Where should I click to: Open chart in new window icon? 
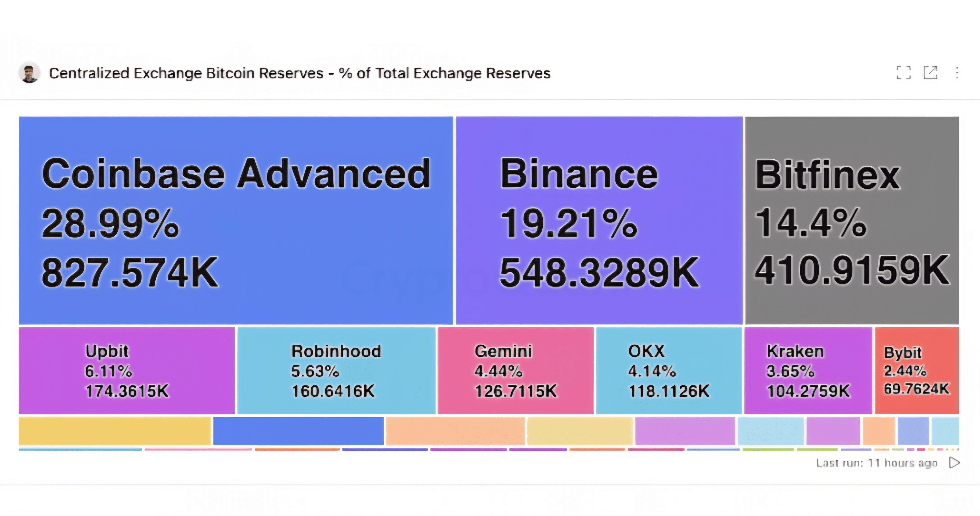pyautogui.click(x=931, y=72)
